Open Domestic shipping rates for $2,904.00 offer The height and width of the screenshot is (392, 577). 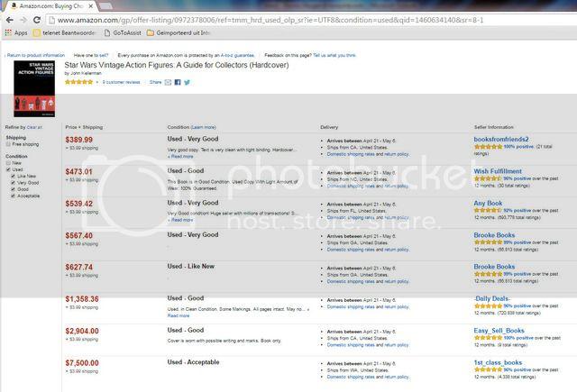[351, 345]
